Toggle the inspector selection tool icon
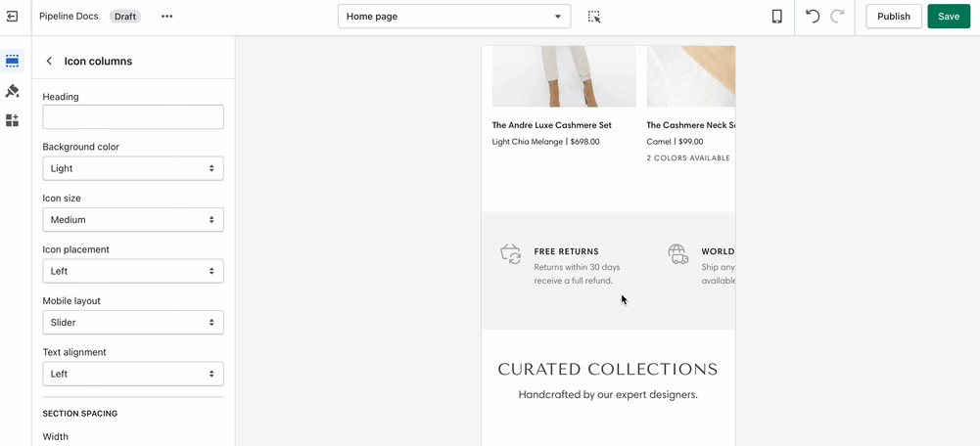Screen dimensions: 980x446 click(594, 17)
